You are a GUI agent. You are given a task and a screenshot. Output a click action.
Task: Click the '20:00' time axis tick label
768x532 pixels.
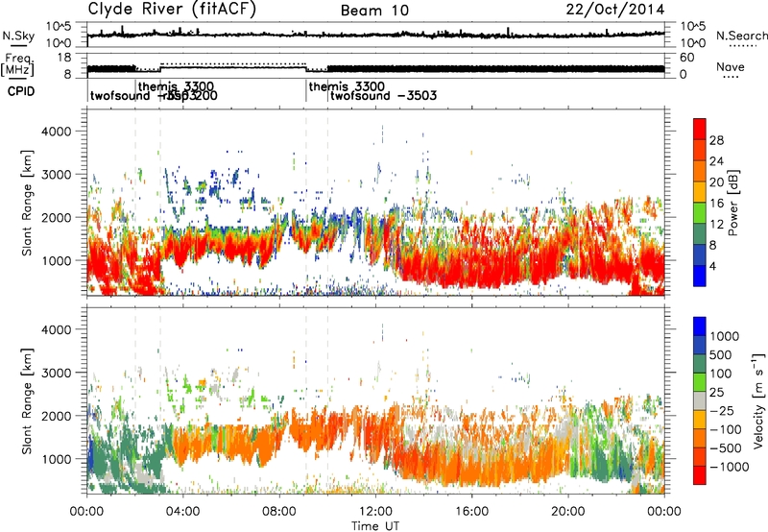click(x=567, y=511)
